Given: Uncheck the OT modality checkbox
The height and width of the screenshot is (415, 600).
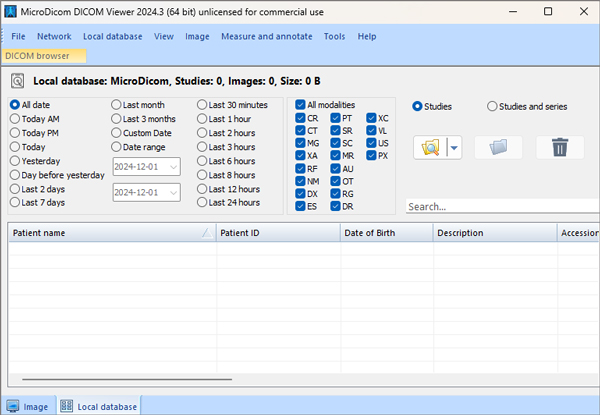Looking at the screenshot, I should coord(336,181).
